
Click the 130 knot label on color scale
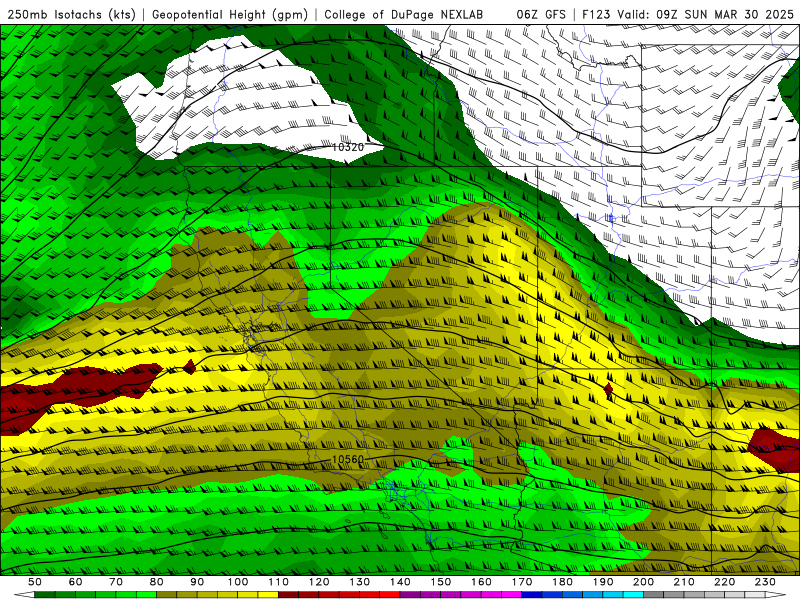(360, 582)
